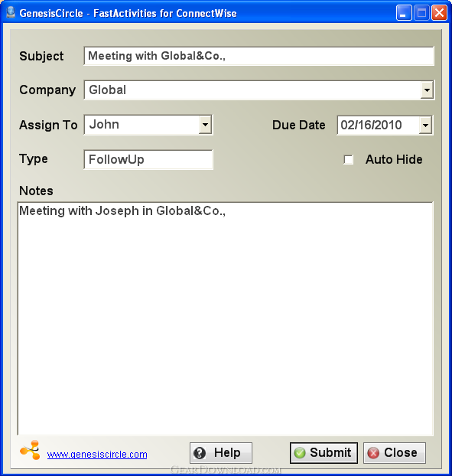Click inside the Notes text area
The height and width of the screenshot is (476, 452).
coord(226,318)
